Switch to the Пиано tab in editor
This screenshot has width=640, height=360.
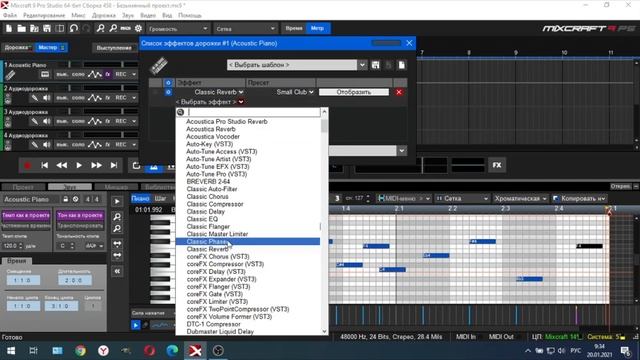coord(140,199)
